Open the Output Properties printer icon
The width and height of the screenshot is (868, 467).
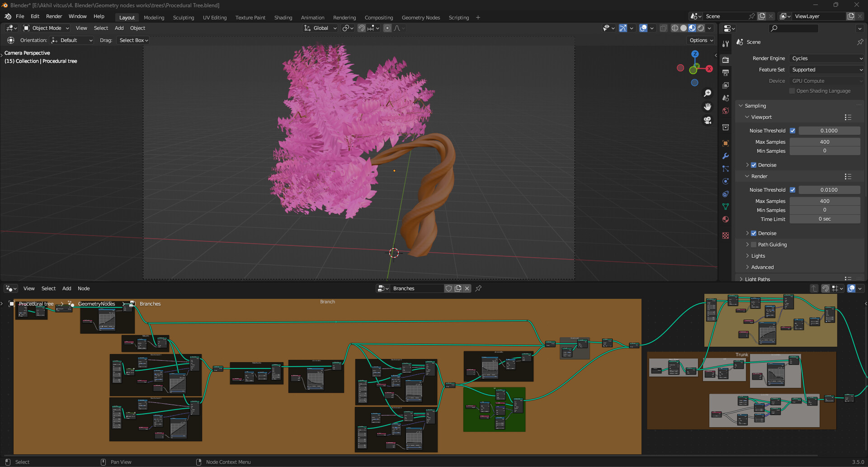725,72
